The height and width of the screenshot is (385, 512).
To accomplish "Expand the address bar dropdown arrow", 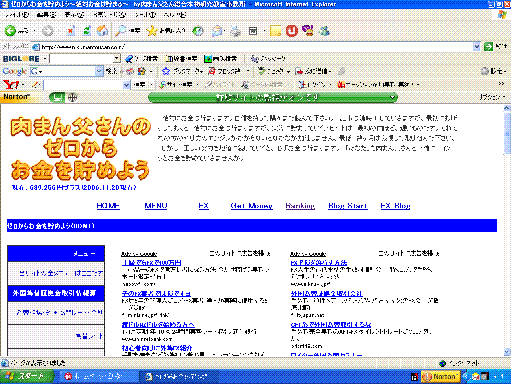I will tap(477, 47).
